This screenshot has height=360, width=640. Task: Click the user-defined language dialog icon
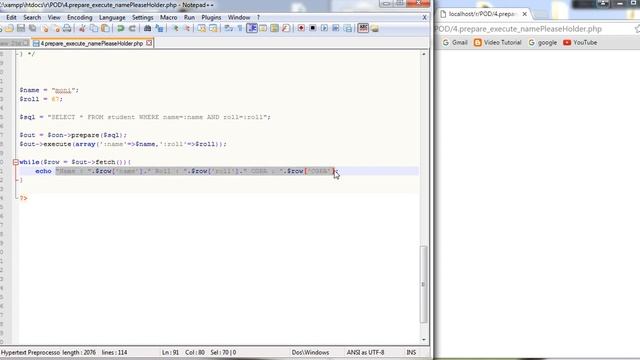pyautogui.click(x=263, y=28)
